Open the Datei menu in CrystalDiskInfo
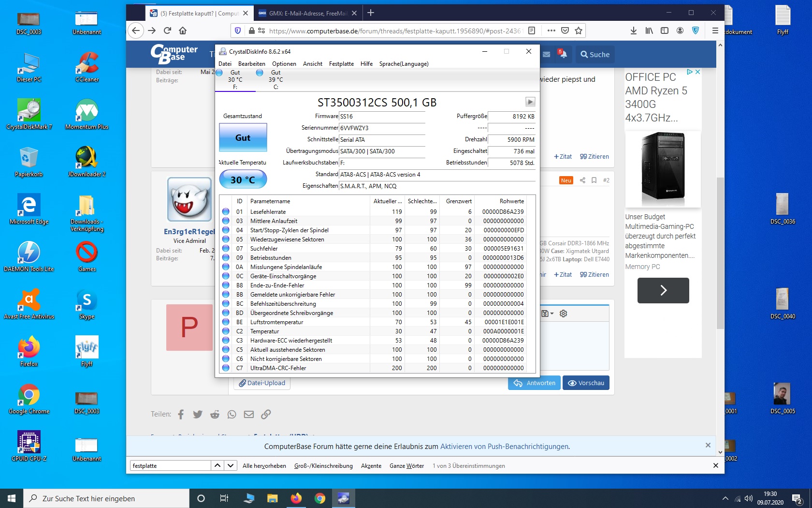812x508 pixels. tap(225, 64)
